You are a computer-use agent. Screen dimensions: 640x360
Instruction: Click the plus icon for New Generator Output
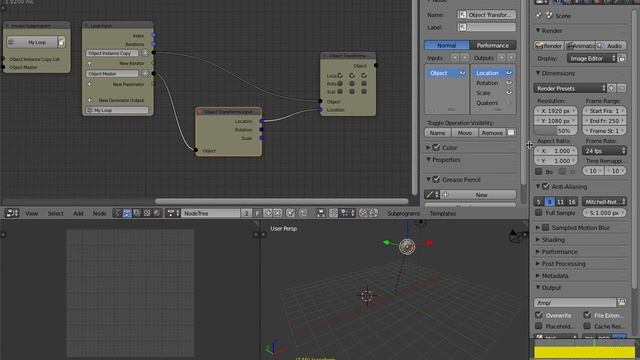pos(89,100)
